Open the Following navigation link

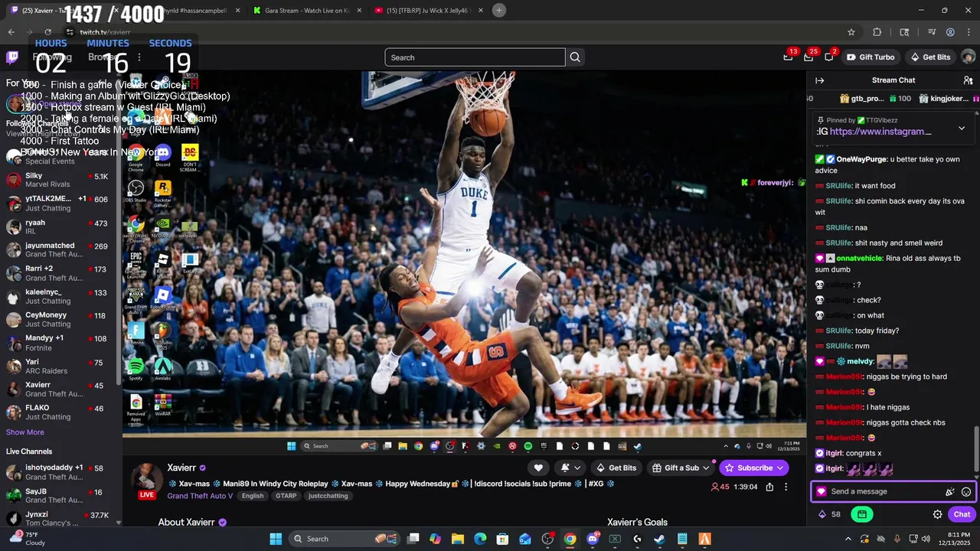coord(52,57)
